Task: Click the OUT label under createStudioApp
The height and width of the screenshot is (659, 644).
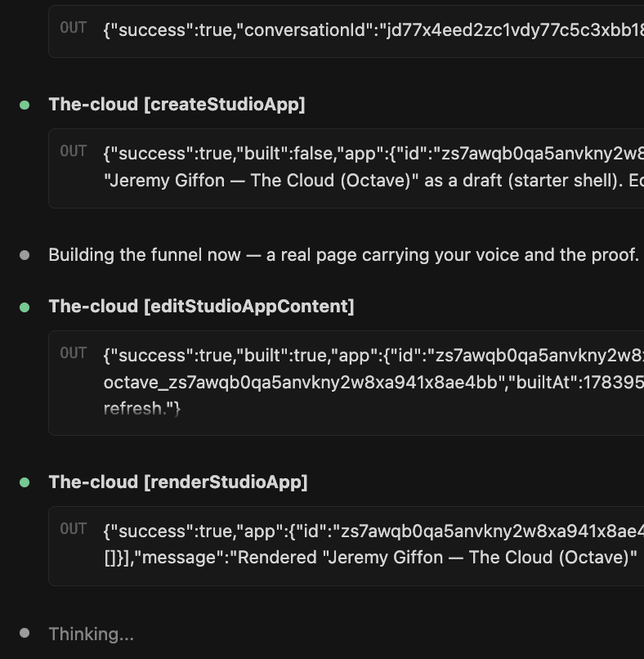Action: pyautogui.click(x=73, y=151)
